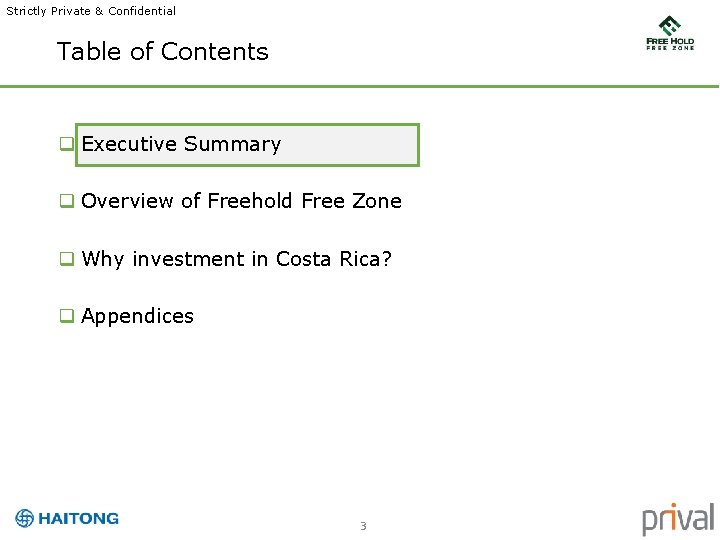Click the Free Hold green emblem icon
The image size is (720, 540).
tap(670, 25)
